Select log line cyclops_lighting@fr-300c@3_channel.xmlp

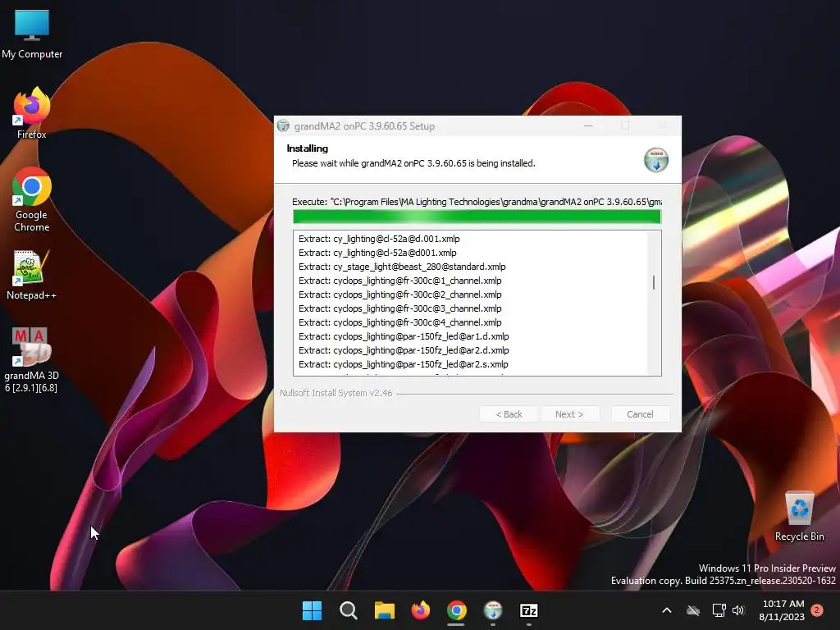pos(400,308)
